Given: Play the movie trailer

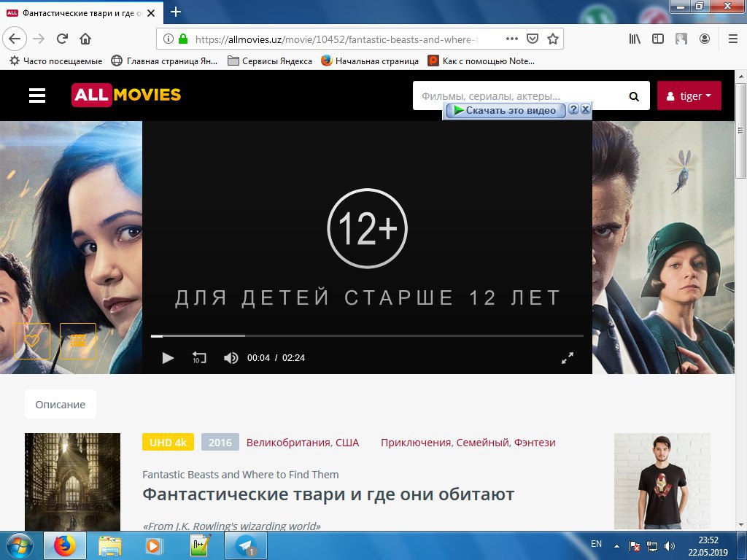Looking at the screenshot, I should point(168,357).
